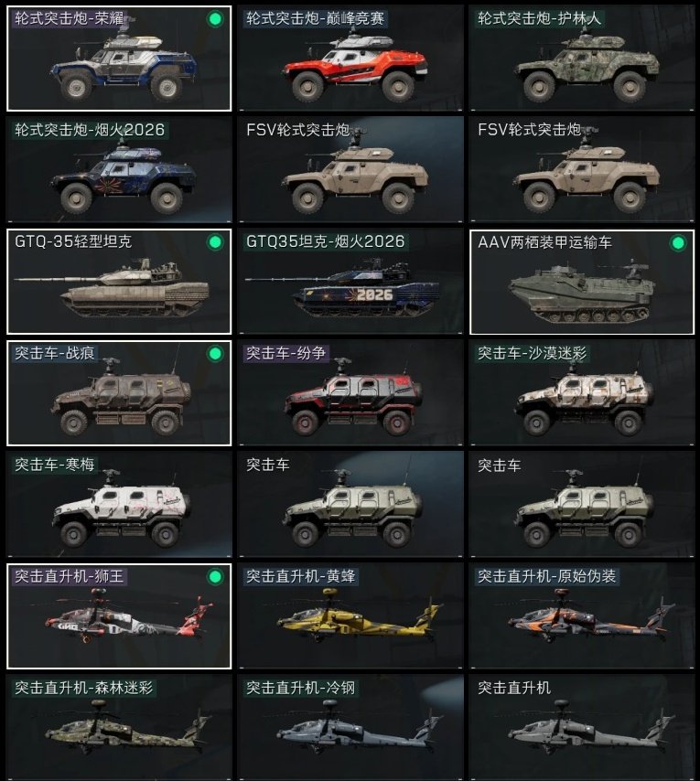Image resolution: width=700 pixels, height=781 pixels.
Task: Select the GTQ-35轻型坦克 default tank
Action: (119, 282)
